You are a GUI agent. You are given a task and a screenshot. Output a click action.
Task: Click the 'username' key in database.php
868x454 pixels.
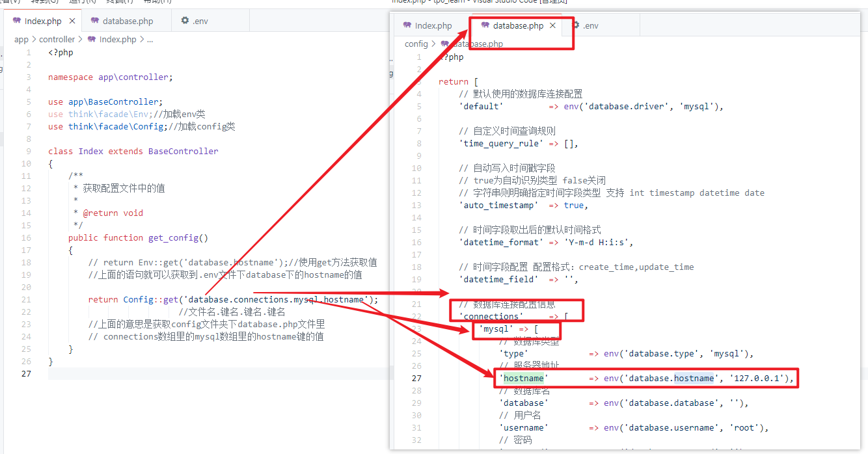tap(524, 427)
